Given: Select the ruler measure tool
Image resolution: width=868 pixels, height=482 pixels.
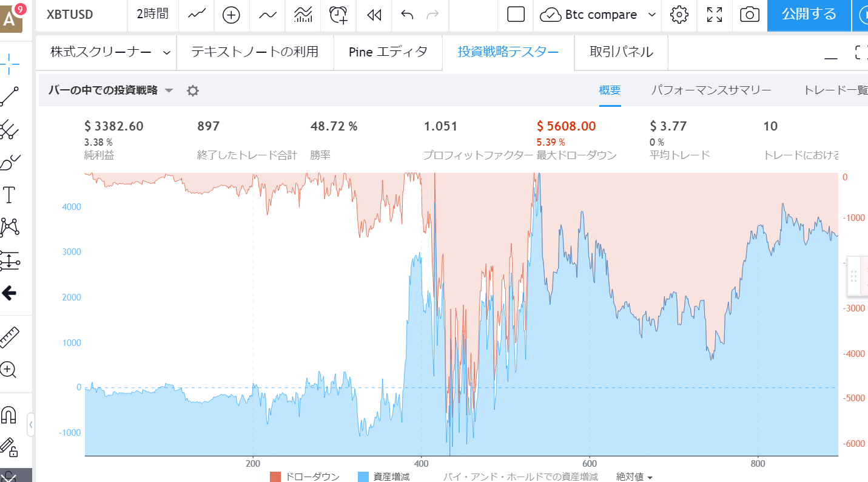Looking at the screenshot, I should 9,338.
